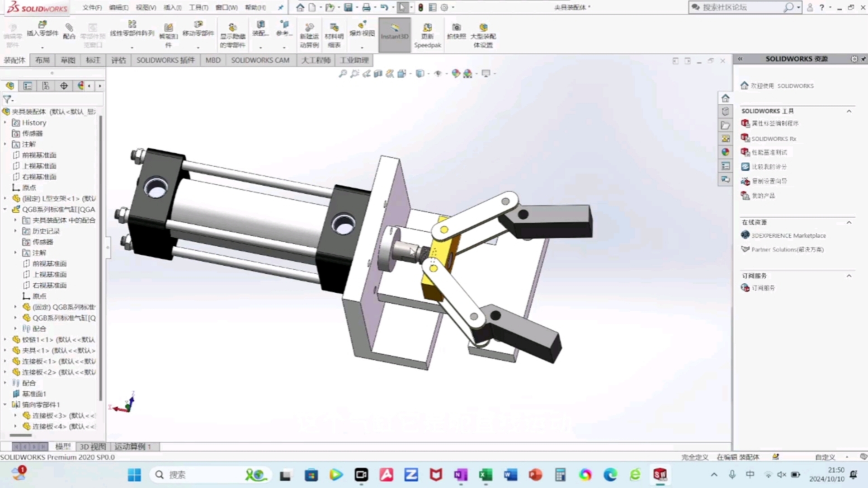Image resolution: width=868 pixels, height=488 pixels.
Task: Open the 插入(I) menu
Action: 172,8
